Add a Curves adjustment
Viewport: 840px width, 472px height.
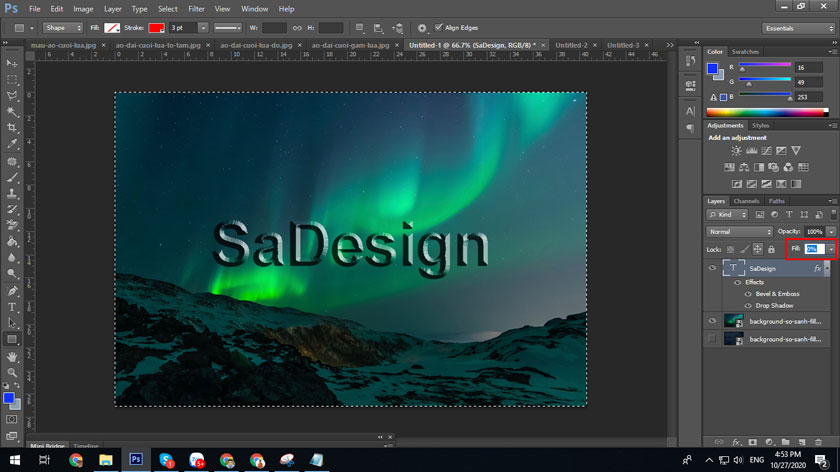[767, 151]
